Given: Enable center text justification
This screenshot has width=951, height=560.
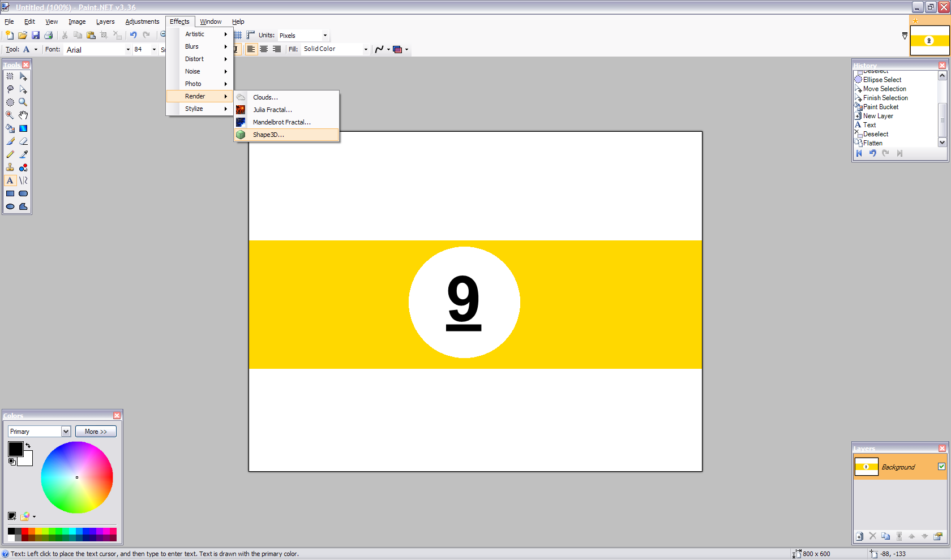Looking at the screenshot, I should coord(264,49).
